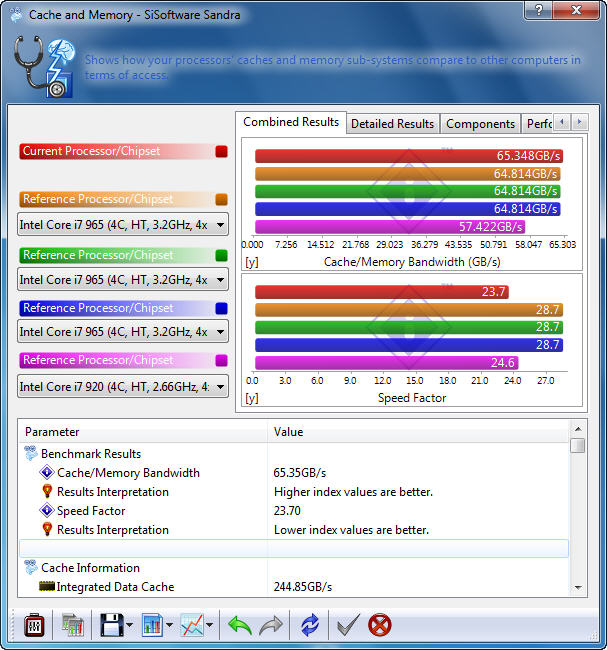607x650 pixels.
Task: Open the line graph icon's dropdown arrow
Action: coord(209,625)
